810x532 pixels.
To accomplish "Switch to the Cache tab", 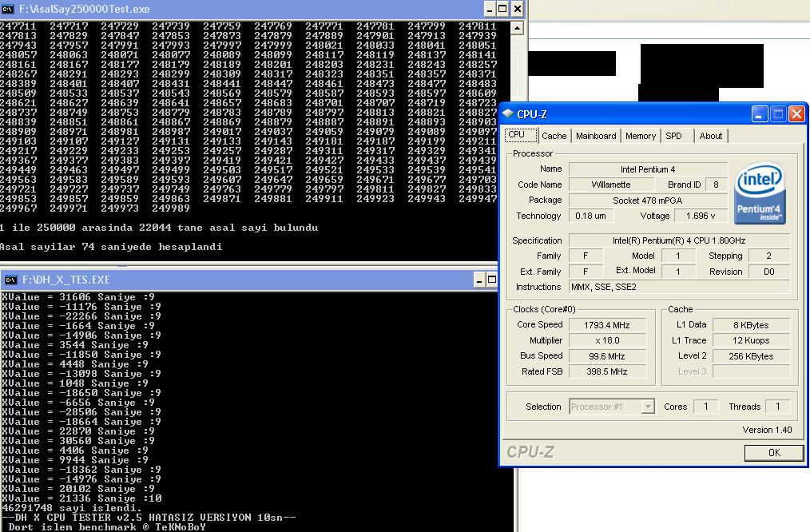I will click(554, 136).
